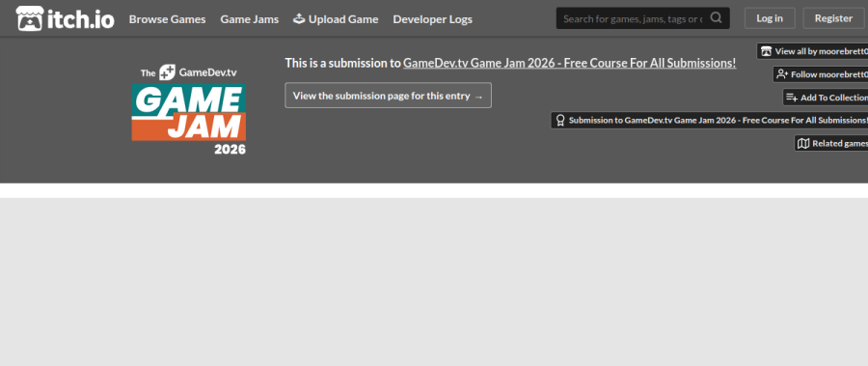View the submission page for this entry
868x366 pixels.
[x=388, y=96]
